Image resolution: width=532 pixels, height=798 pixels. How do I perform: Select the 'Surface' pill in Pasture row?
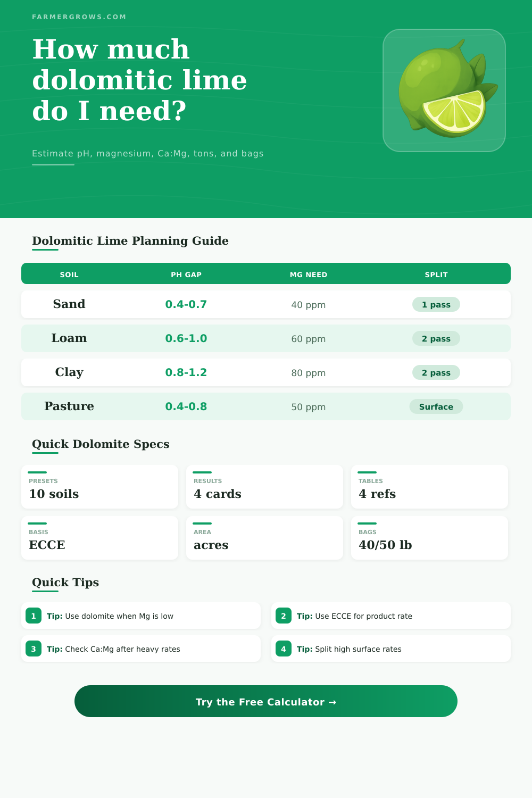[436, 406]
